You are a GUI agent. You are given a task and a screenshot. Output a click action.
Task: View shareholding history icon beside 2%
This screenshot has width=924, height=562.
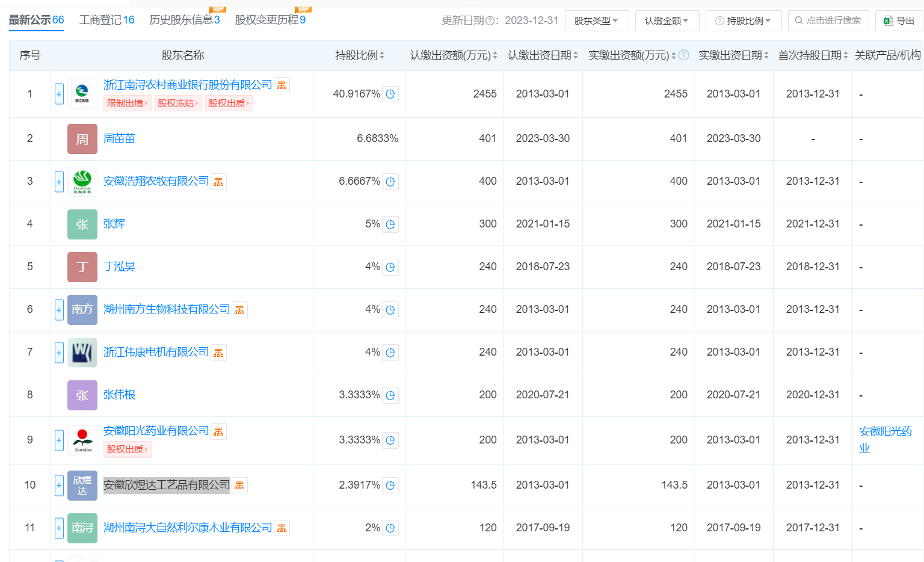click(x=390, y=528)
